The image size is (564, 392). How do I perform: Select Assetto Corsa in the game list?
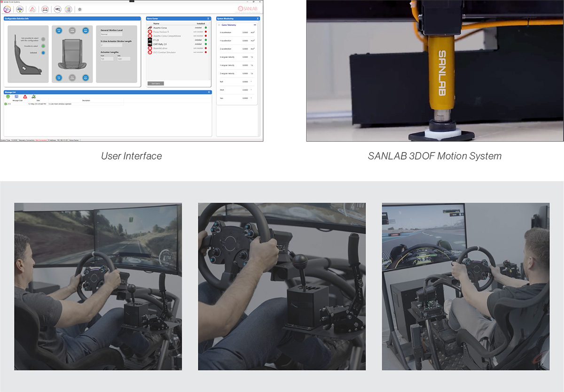click(x=161, y=28)
